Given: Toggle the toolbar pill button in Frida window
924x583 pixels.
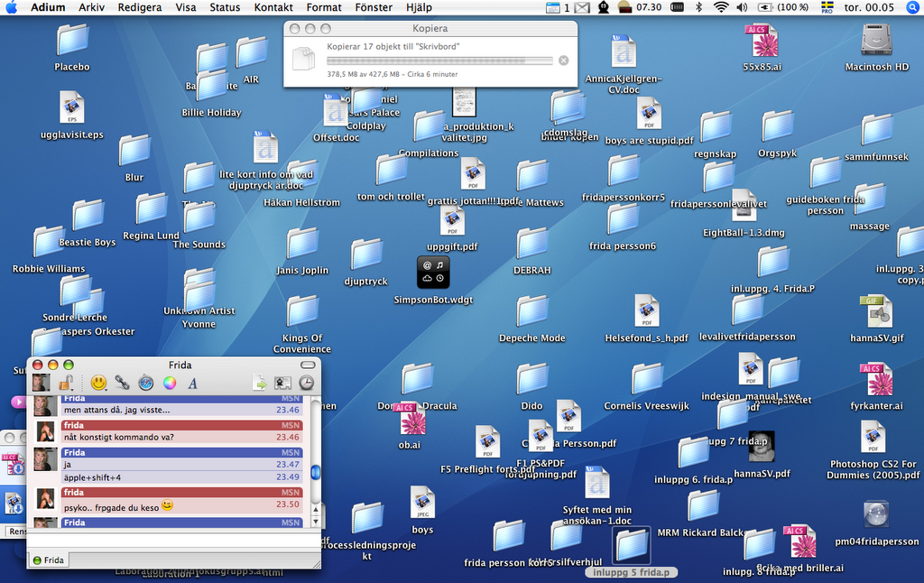Looking at the screenshot, I should tap(308, 365).
